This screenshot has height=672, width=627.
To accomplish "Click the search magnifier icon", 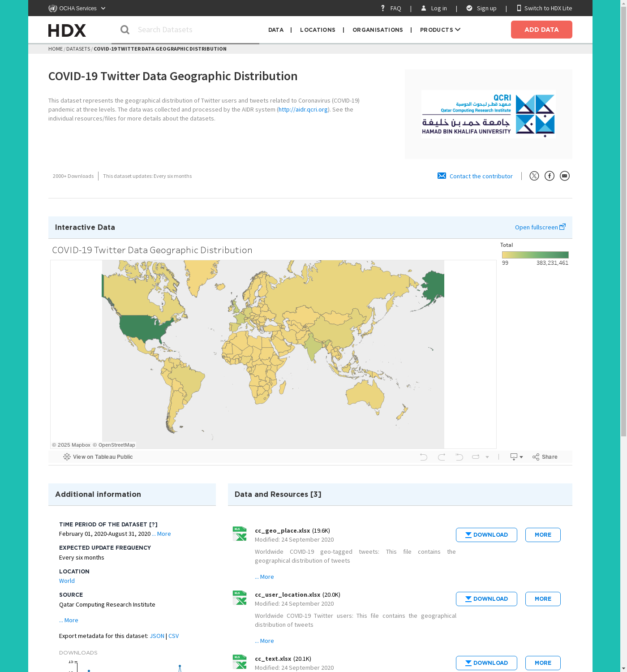I will pyautogui.click(x=125, y=30).
